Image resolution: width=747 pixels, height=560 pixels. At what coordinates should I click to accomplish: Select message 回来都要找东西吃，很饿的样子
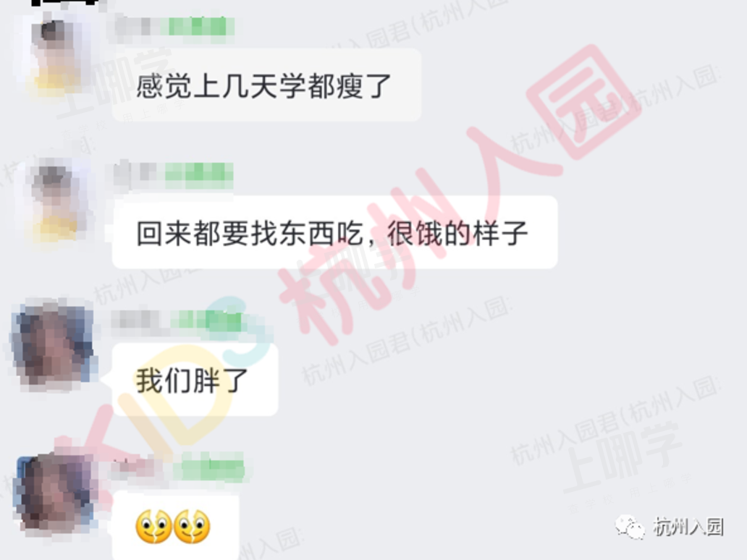point(335,232)
